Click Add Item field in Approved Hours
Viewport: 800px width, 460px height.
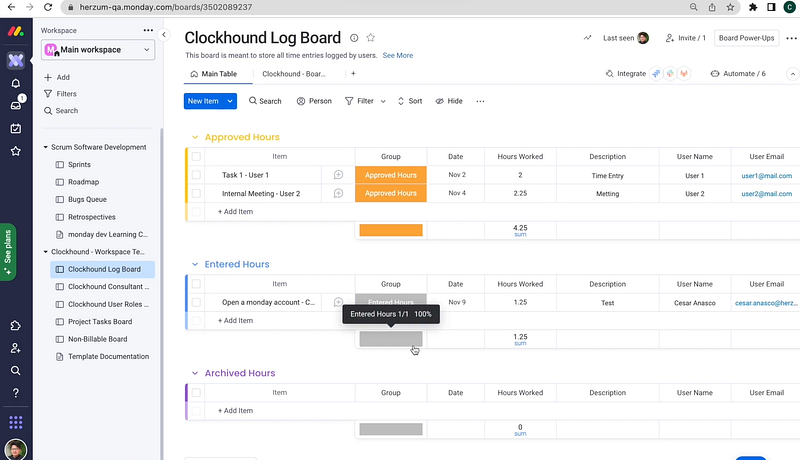pos(235,212)
